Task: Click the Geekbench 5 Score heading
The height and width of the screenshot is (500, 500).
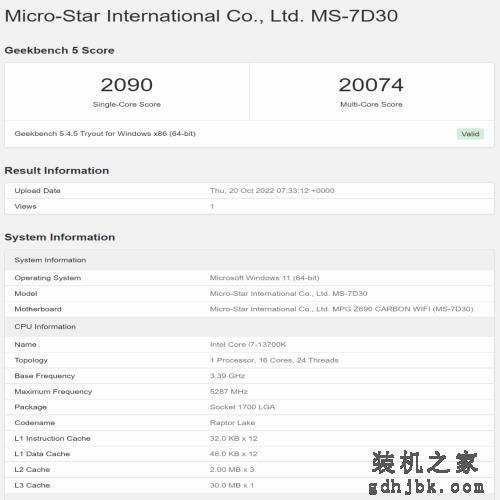Action: pos(59,50)
